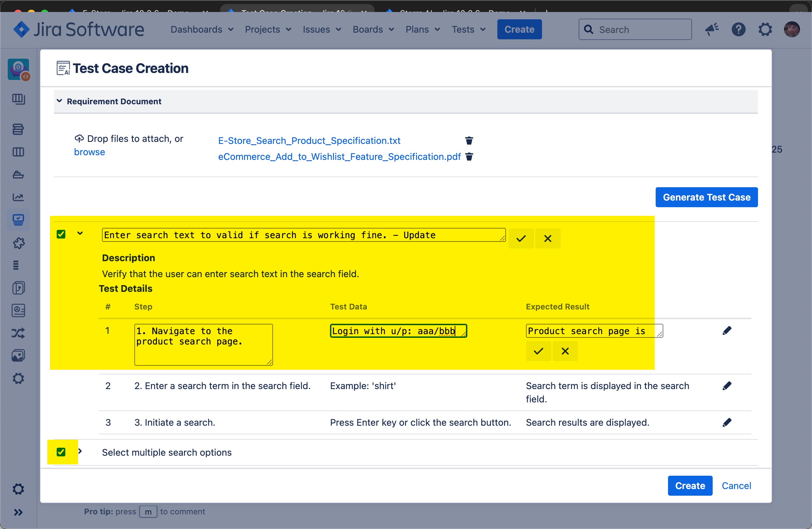Expand 'Select multiple search options' test case

[80, 451]
